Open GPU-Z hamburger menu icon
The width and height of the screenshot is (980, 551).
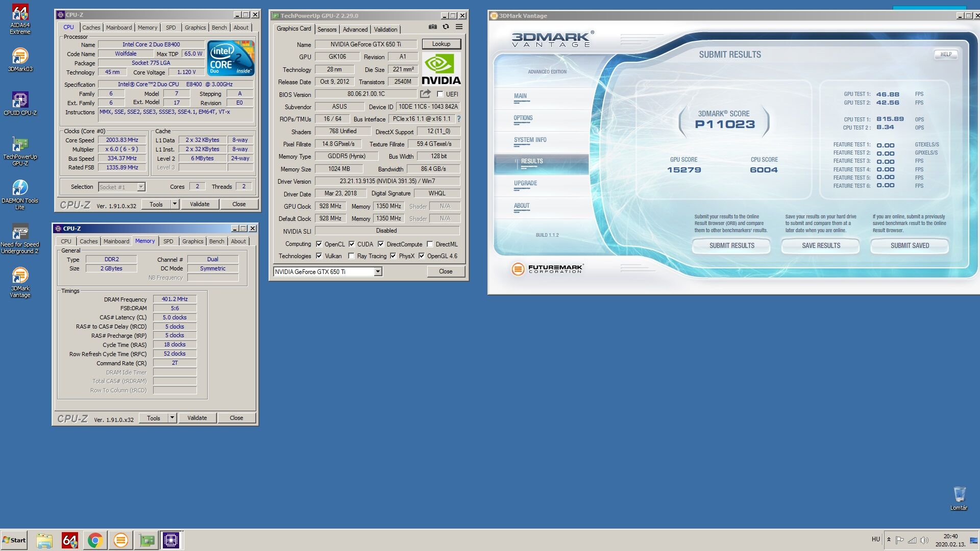pos(459,27)
